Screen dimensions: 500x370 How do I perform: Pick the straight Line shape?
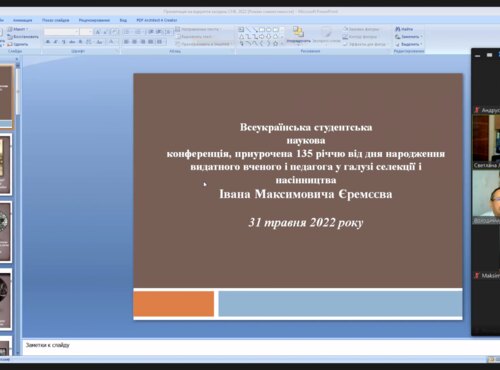click(x=248, y=30)
